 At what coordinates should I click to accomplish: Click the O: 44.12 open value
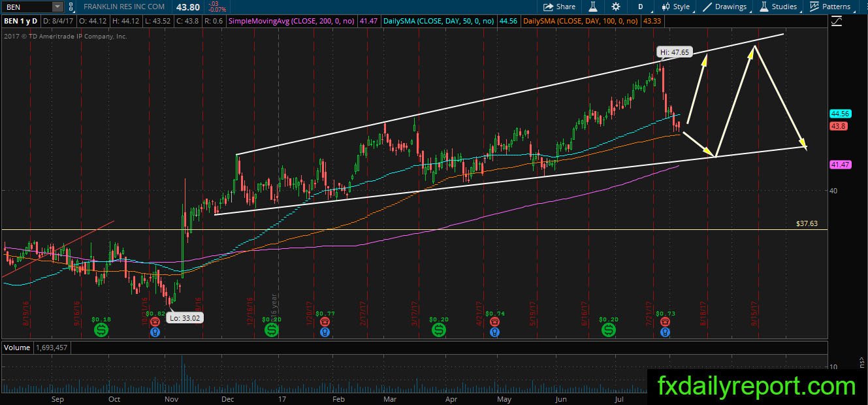click(x=93, y=21)
